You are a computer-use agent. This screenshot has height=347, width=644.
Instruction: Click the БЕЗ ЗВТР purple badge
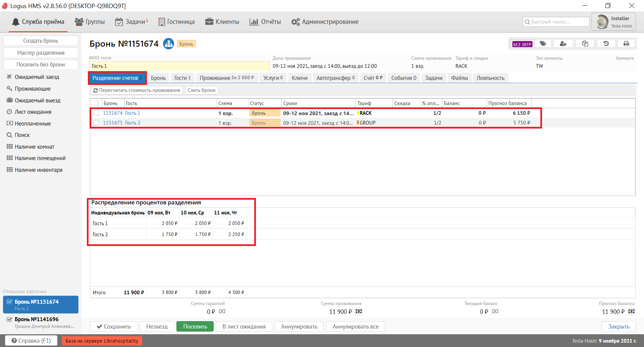coord(522,44)
